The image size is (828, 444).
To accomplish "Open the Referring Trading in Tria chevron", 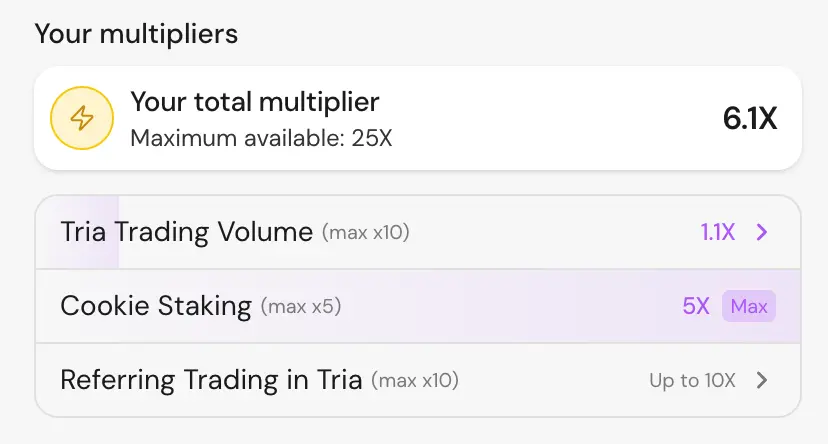I will (x=762, y=380).
